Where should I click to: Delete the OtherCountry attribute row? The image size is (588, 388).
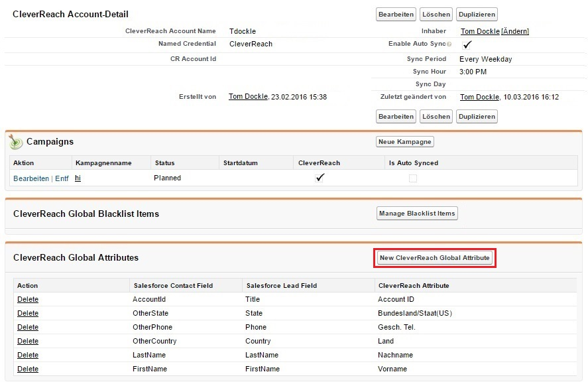point(28,341)
